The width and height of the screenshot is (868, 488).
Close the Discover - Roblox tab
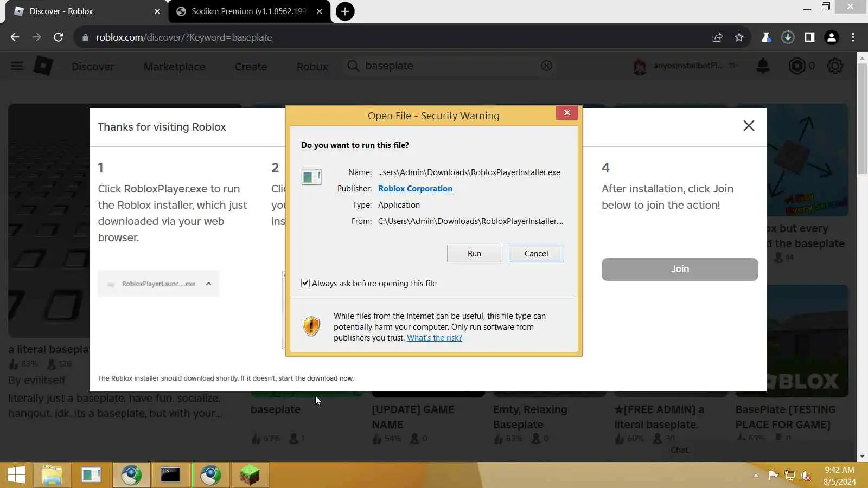[157, 11]
